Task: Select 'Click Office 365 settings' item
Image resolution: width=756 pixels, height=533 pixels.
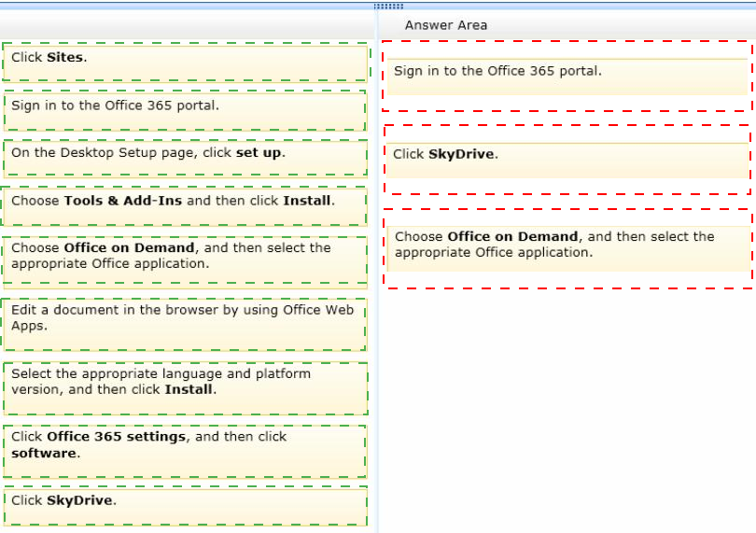Action: tap(186, 452)
